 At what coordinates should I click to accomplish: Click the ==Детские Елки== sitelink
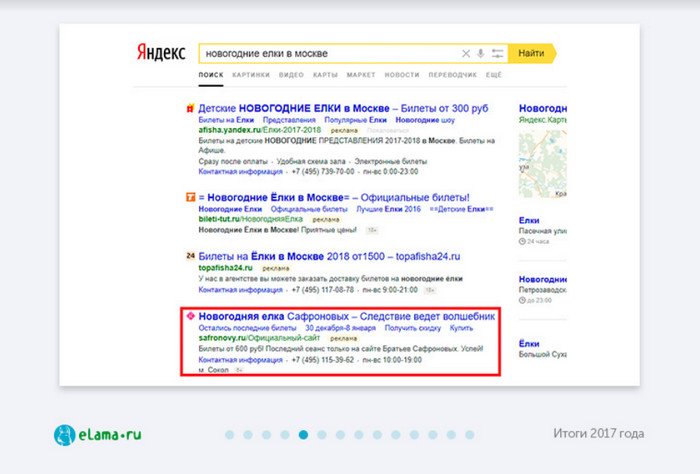point(461,209)
